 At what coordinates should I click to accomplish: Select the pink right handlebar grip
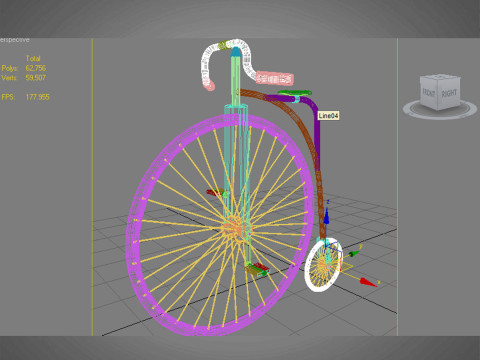[275, 79]
